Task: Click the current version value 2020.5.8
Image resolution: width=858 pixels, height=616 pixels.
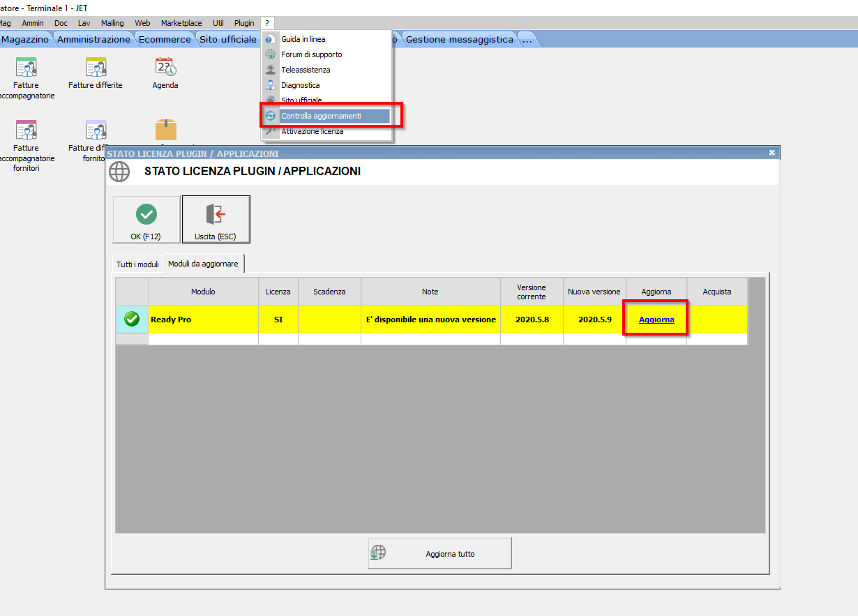Action: click(532, 320)
